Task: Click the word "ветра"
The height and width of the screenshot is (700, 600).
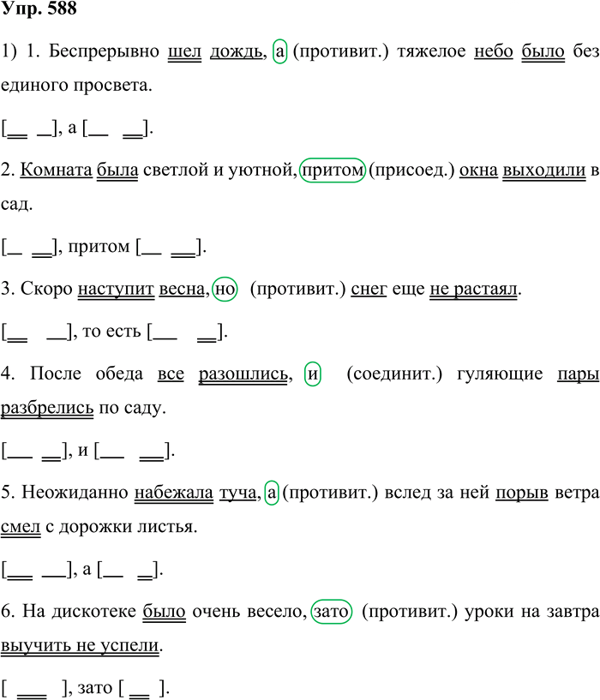Action: [577, 493]
